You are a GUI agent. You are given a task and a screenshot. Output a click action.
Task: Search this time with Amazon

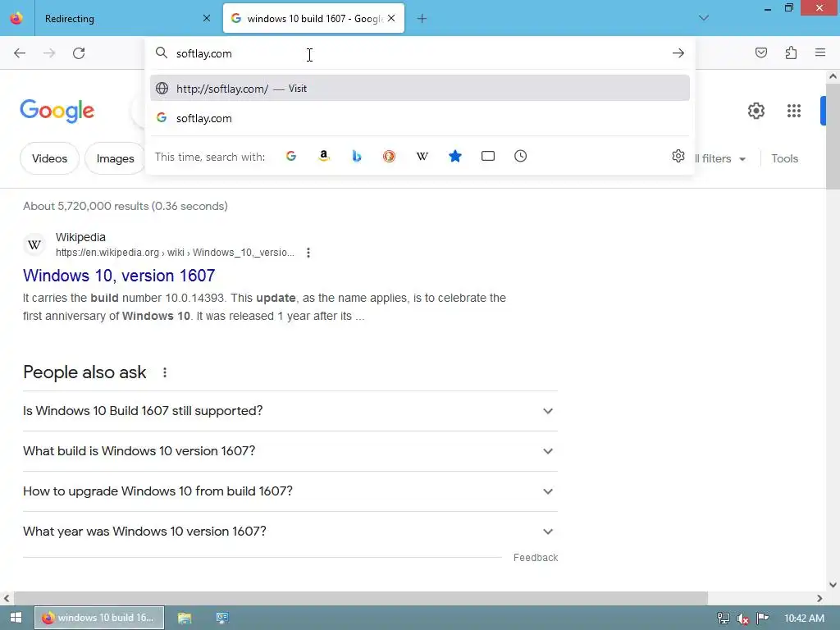[323, 156]
